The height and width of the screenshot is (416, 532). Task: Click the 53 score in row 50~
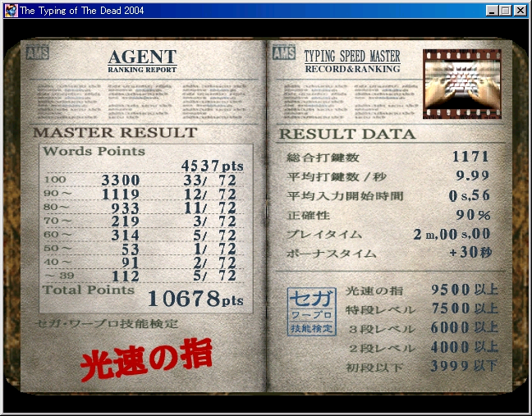coord(131,249)
